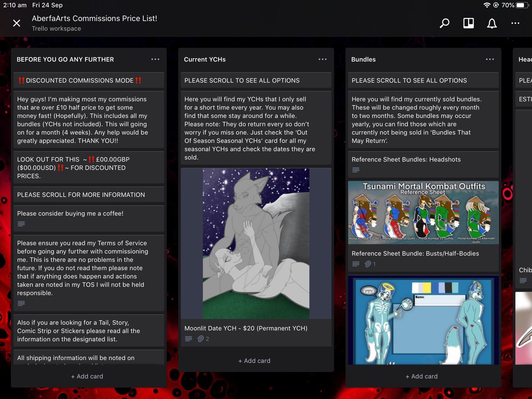Open Reference Sheet Bundles: Headshots card

[x=423, y=164]
